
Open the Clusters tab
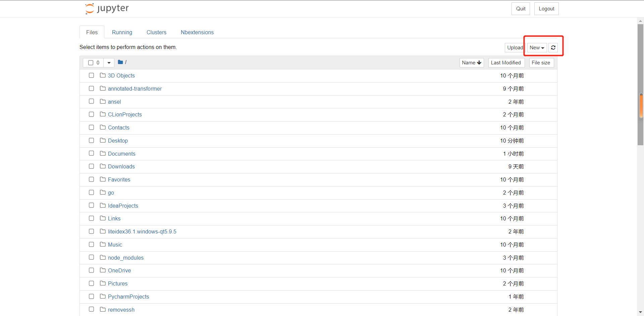coord(156,32)
